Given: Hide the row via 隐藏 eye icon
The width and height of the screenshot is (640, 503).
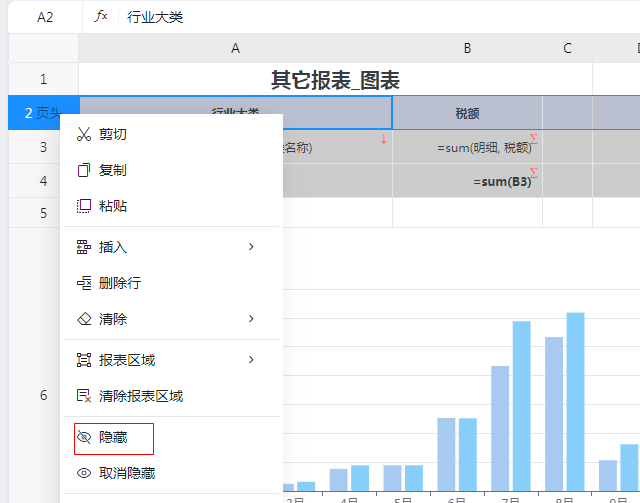Looking at the screenshot, I should pyautogui.click(x=84, y=437).
